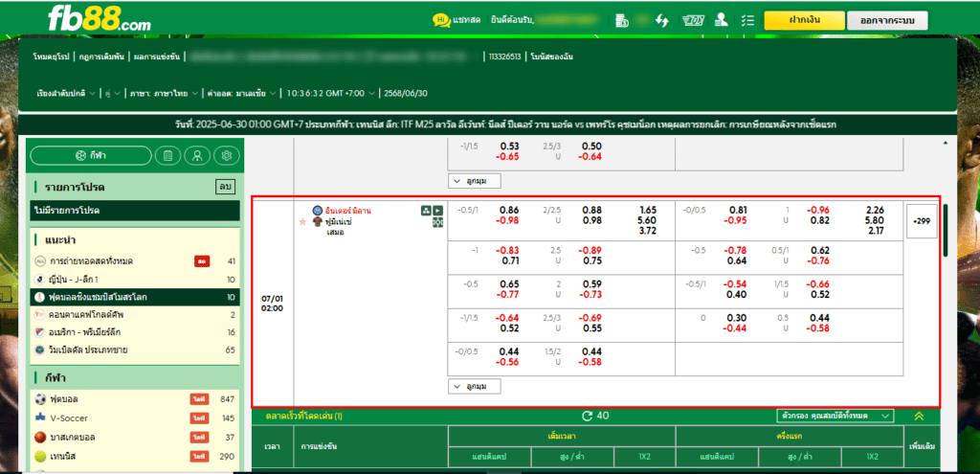
Task: Select first-half draw odds 2.17
Action: pos(877,232)
